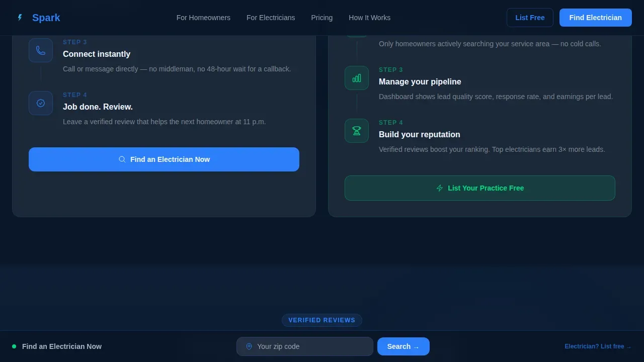The image size is (644, 362).
Task: Open the How It Works section
Action: [x=369, y=18]
